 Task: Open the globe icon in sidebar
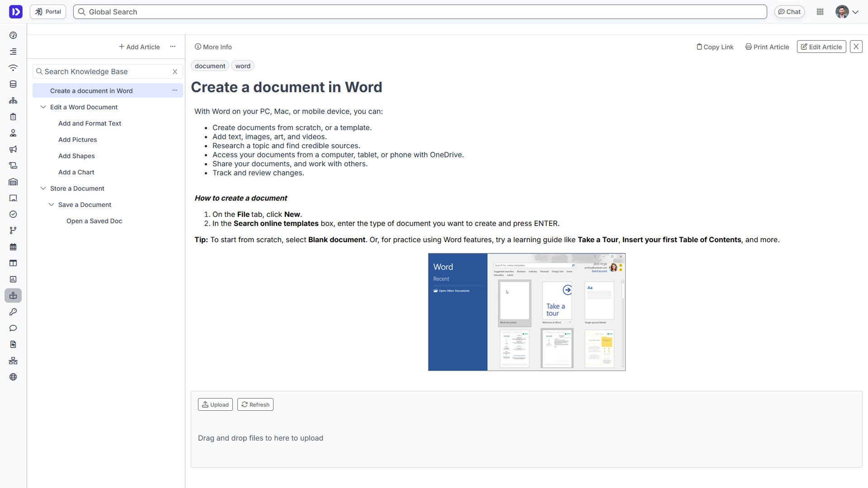[x=13, y=377]
